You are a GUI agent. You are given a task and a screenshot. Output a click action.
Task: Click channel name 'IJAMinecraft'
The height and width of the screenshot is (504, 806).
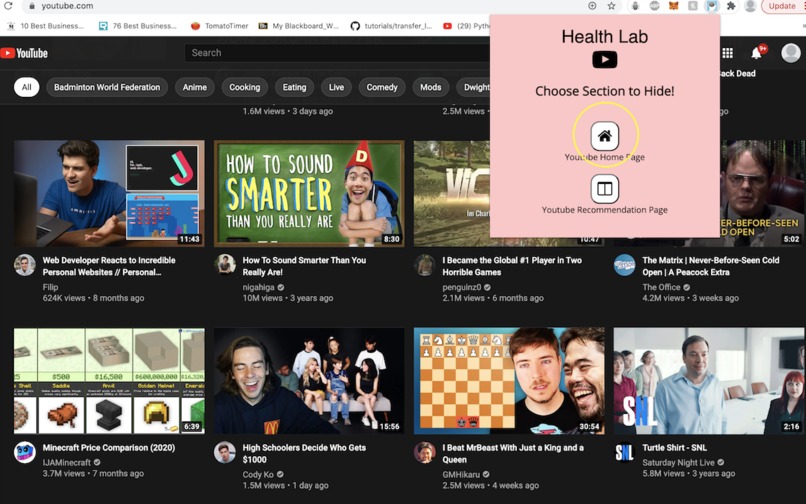(x=67, y=462)
